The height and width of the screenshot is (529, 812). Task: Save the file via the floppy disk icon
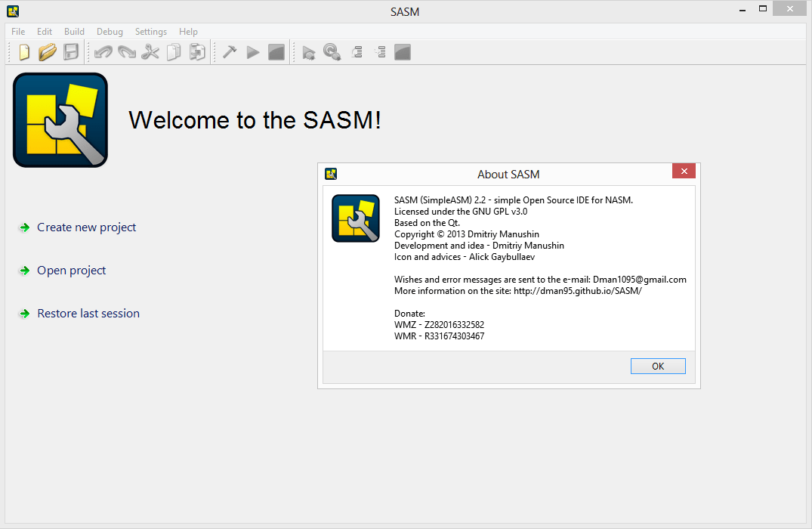coord(70,51)
